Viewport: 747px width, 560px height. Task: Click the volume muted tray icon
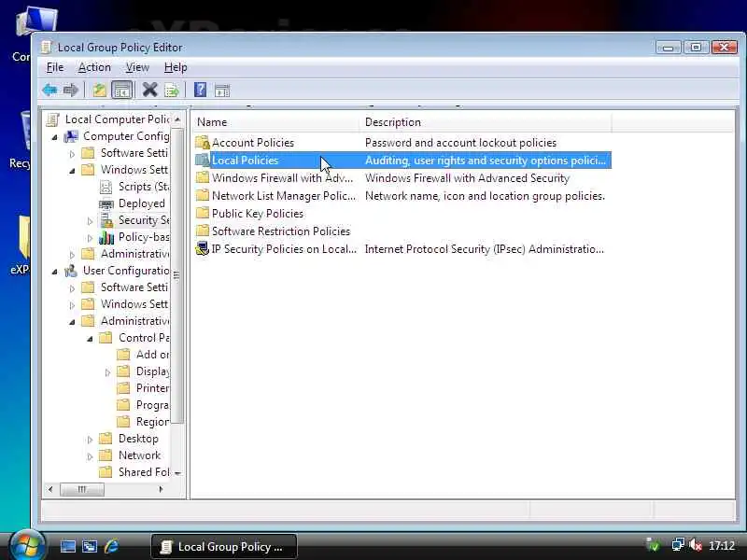696,545
